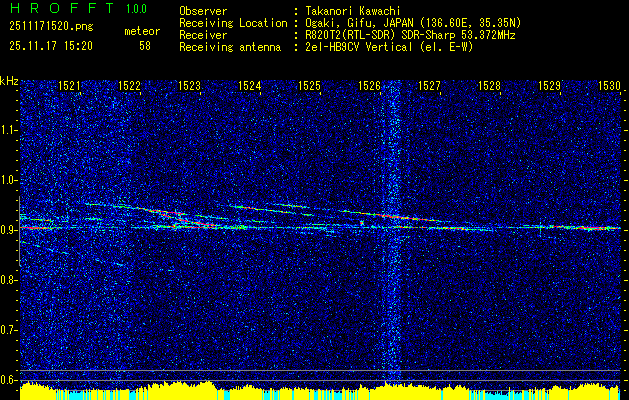Click the 2el-HB9CV Vertical antenna text
This screenshot has height=400, width=629.
click(389, 47)
